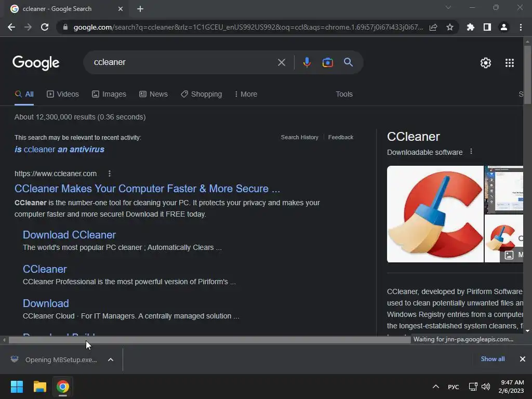Search by image with Google Lens

coord(327,62)
